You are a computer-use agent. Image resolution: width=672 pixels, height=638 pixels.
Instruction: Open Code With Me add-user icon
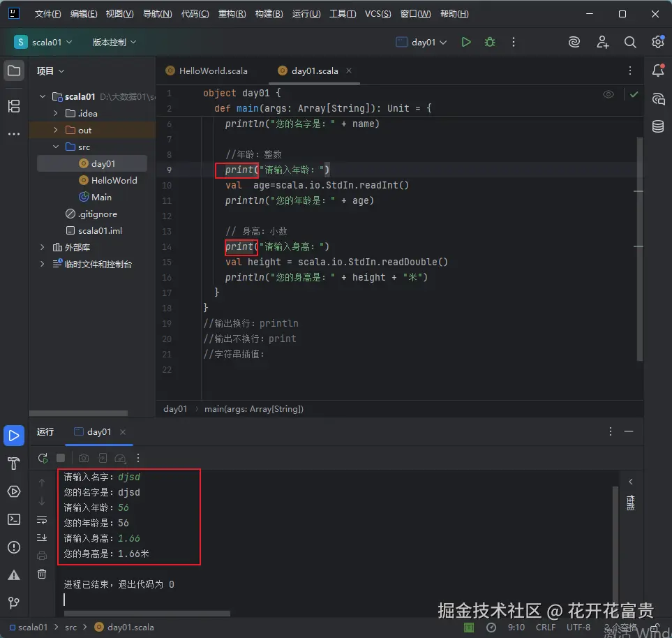[602, 42]
